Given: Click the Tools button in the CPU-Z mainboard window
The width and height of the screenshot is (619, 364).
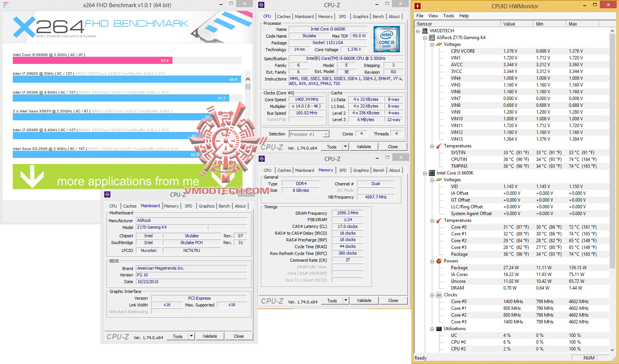Looking at the screenshot, I should coord(178,336).
